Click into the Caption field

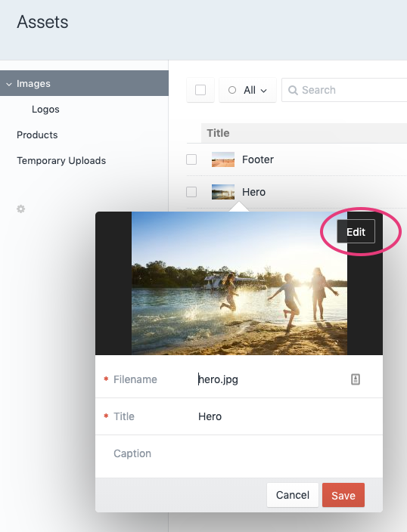(x=239, y=453)
